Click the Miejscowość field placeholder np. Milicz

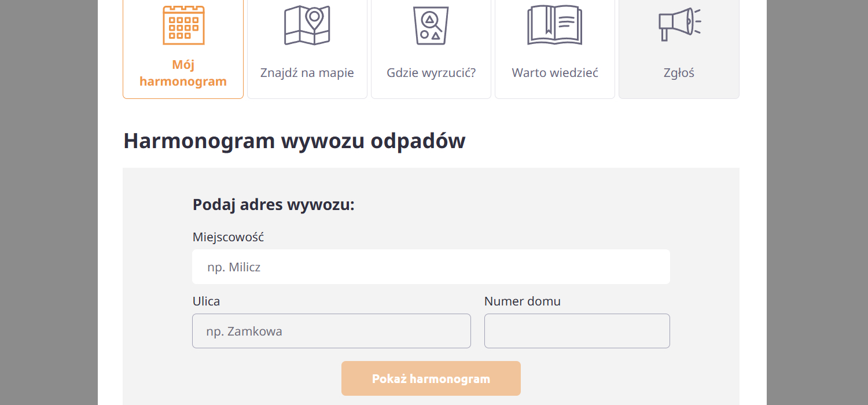click(234, 267)
